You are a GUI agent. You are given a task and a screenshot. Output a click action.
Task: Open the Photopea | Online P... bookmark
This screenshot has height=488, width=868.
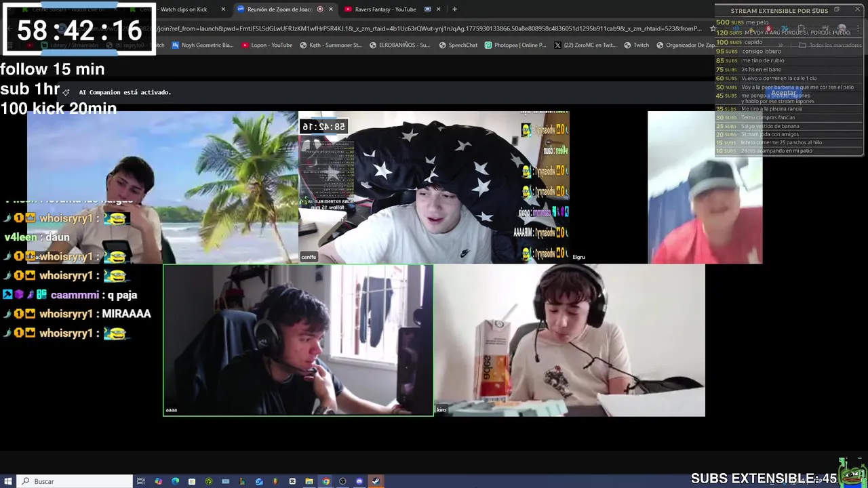click(x=515, y=45)
